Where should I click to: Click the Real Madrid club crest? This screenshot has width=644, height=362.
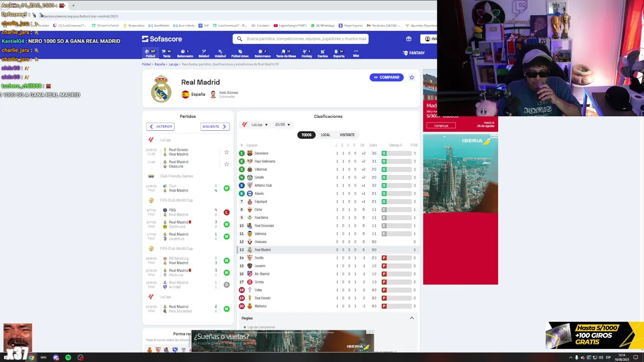point(161,88)
